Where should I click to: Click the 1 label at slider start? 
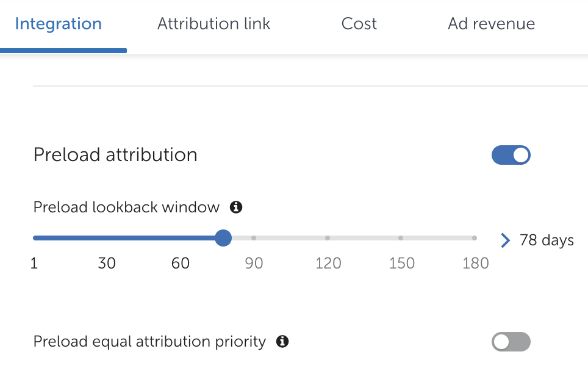(34, 264)
